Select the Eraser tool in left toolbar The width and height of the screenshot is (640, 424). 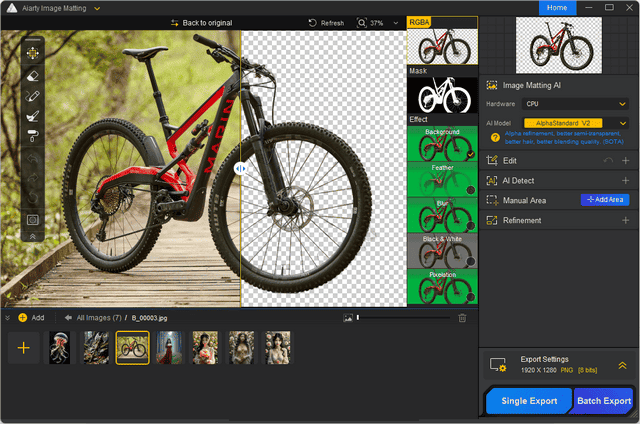[32, 75]
